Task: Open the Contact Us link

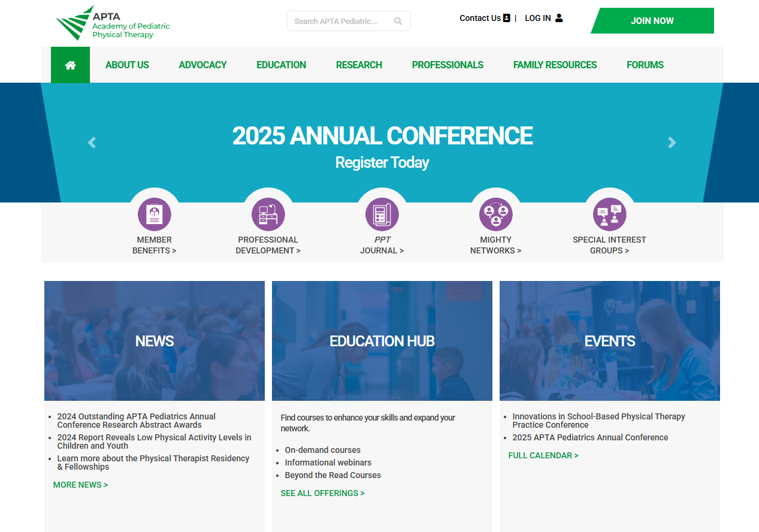Action: click(x=485, y=18)
